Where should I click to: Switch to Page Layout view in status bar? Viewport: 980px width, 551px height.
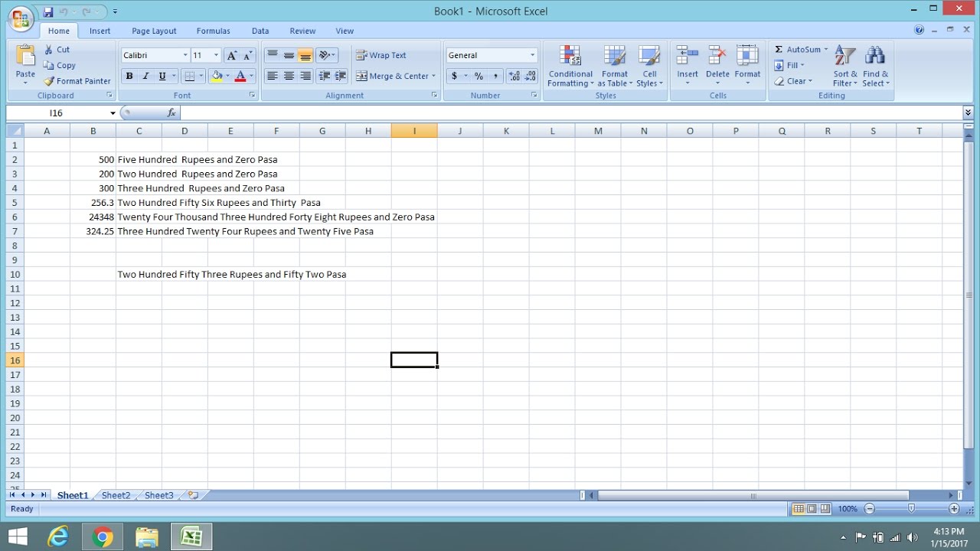coord(812,509)
